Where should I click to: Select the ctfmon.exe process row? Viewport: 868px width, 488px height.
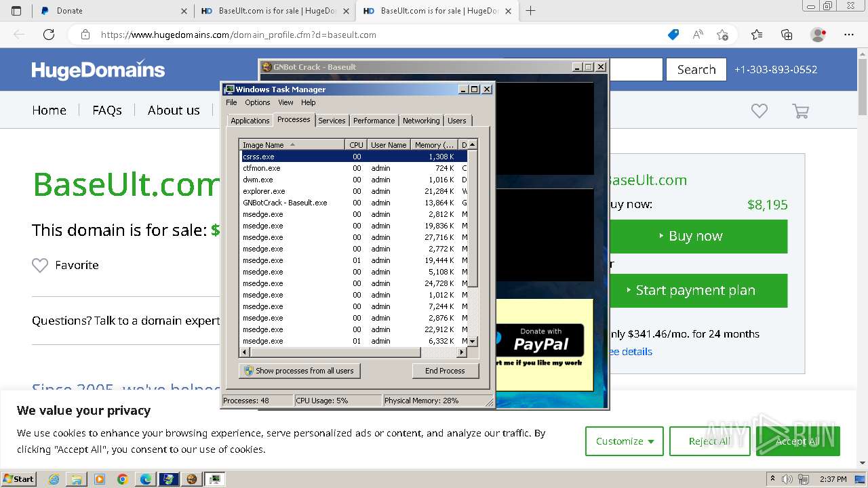click(353, 168)
